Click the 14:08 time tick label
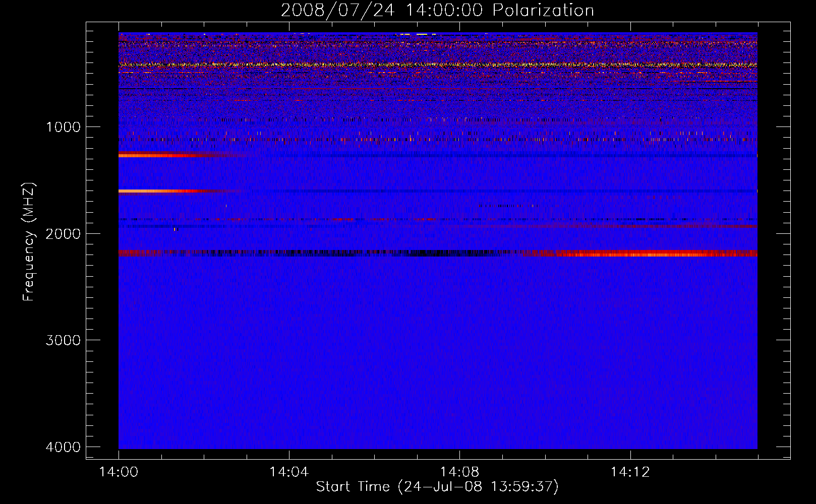Screen dimensions: 816x504 [459, 472]
